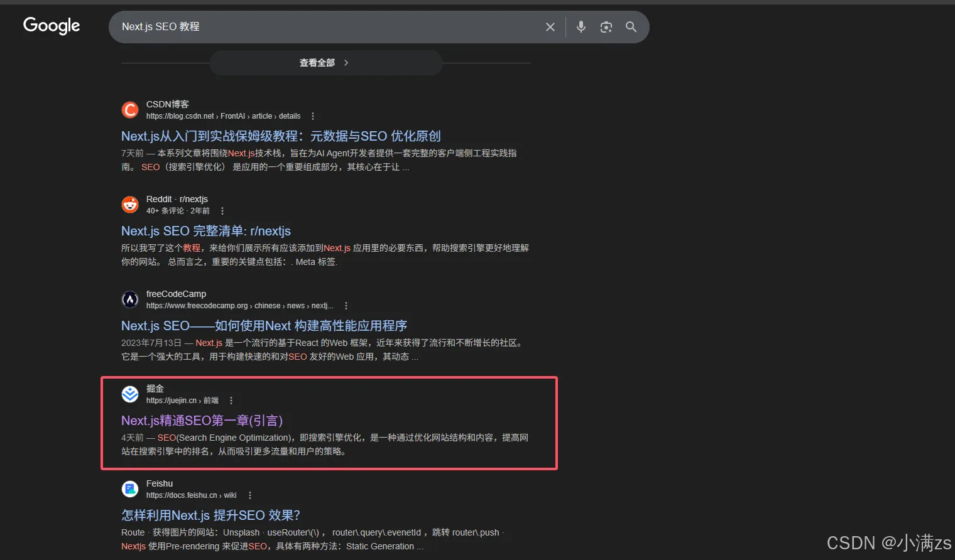Click the Reddit r/nextjs favicon
Screen dimensions: 955x560
click(129, 204)
